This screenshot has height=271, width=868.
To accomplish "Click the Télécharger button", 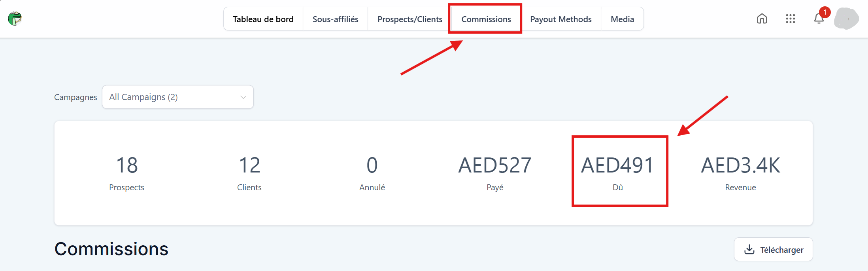I will coord(773,249).
